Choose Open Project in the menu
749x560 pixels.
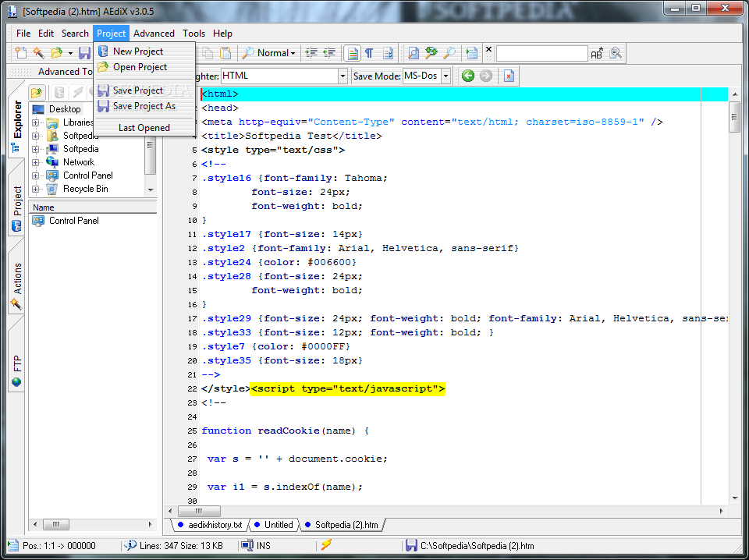click(145, 67)
